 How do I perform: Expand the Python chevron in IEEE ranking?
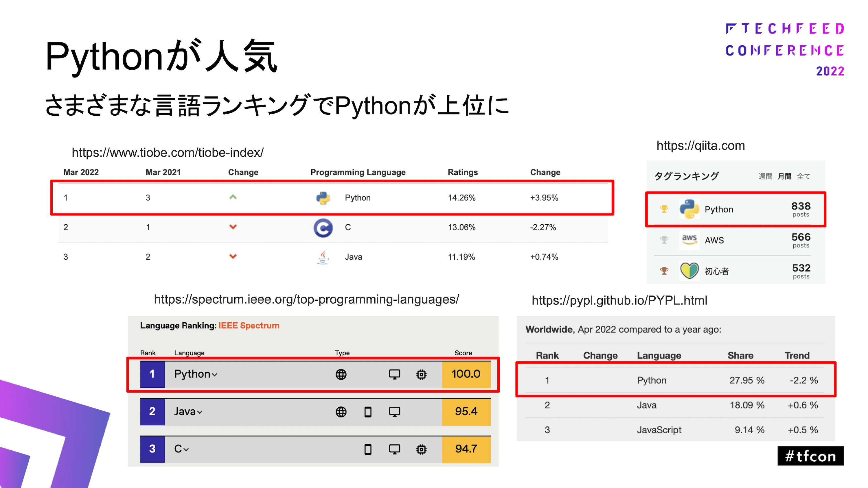pos(215,375)
